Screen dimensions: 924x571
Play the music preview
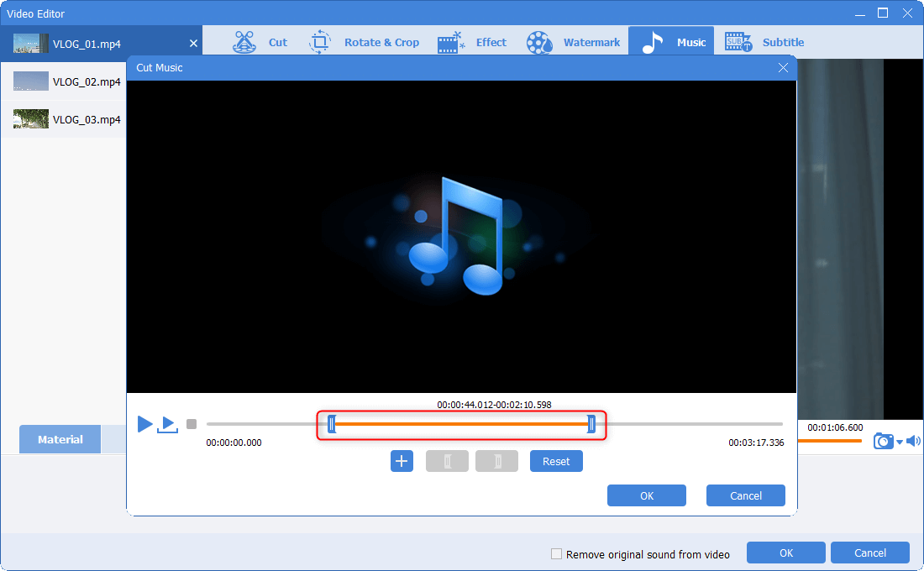144,424
